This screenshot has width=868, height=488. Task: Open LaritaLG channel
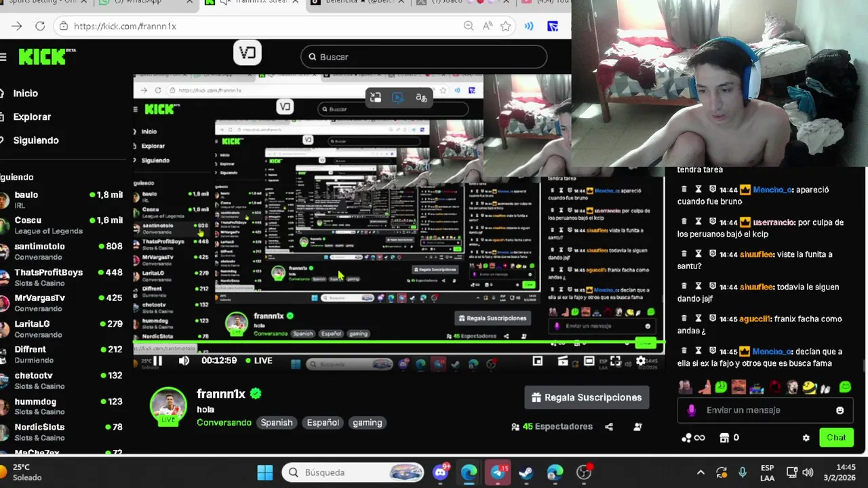click(x=62, y=329)
